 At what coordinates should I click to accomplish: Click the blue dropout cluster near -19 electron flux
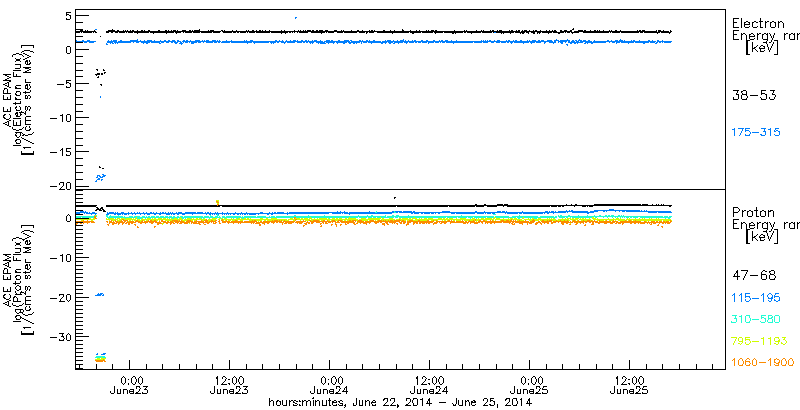coord(100,177)
